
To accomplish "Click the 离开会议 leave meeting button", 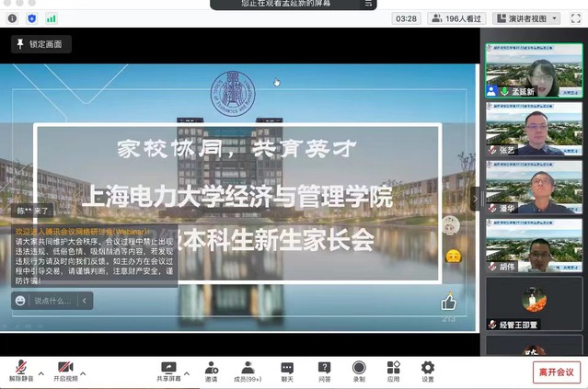I will click(556, 372).
